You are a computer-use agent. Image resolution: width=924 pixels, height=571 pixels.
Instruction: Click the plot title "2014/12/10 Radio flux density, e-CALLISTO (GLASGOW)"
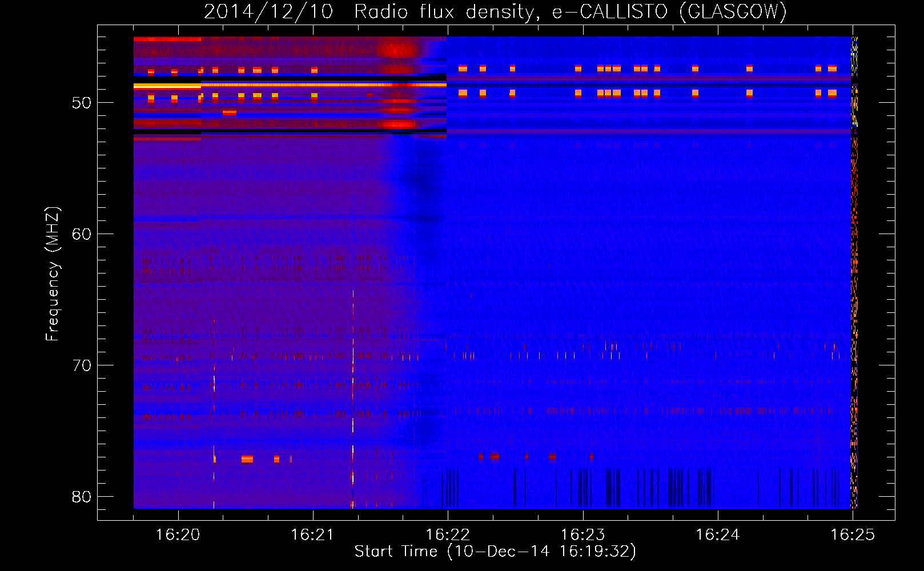[496, 12]
